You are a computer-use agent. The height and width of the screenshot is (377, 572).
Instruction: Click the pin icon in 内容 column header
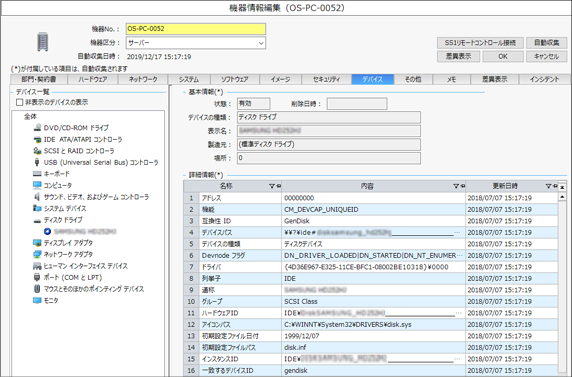[x=462, y=186]
